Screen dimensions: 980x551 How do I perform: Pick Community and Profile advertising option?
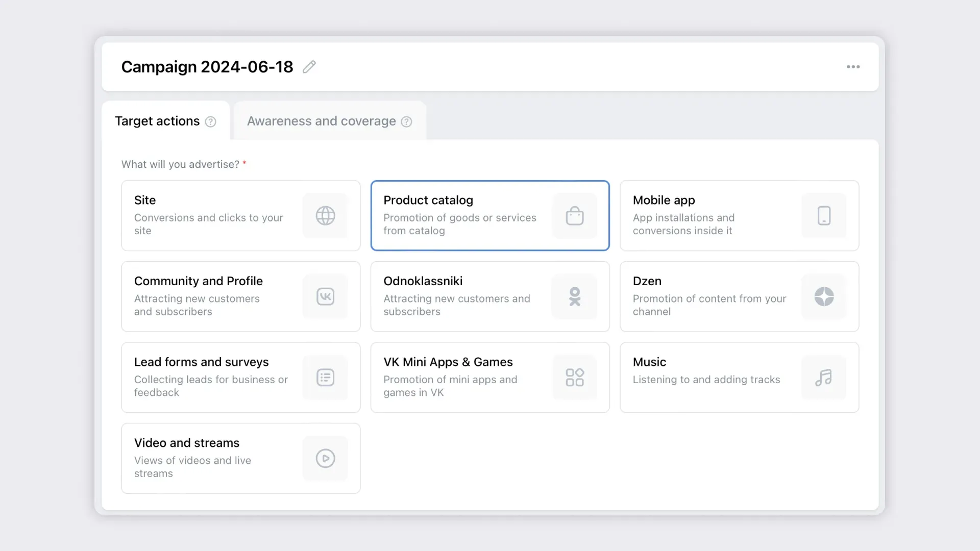(198, 281)
